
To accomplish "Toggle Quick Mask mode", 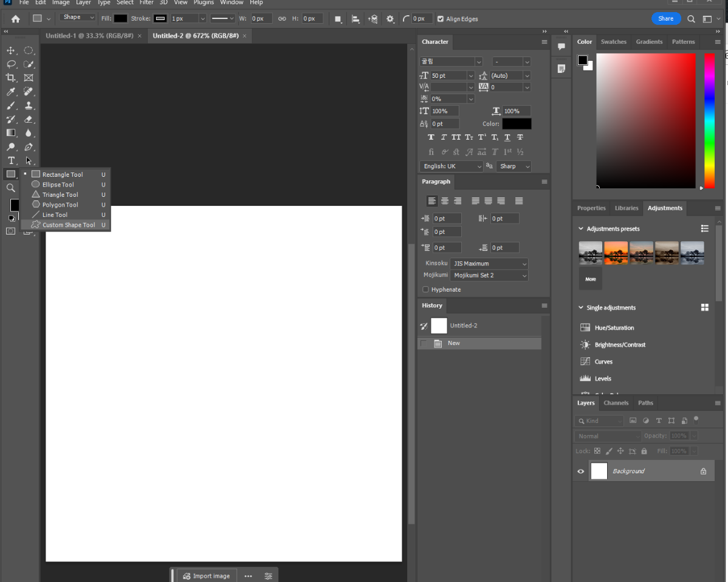I will (x=11, y=231).
